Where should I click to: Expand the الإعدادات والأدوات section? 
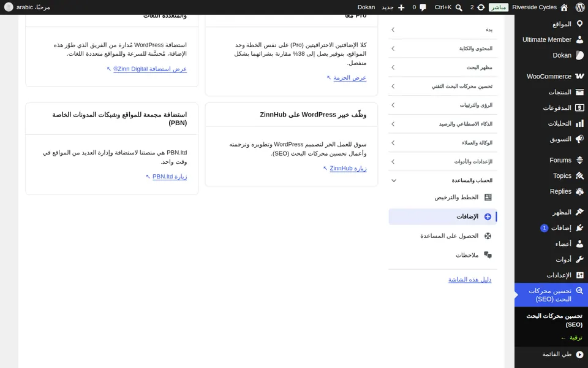(443, 161)
